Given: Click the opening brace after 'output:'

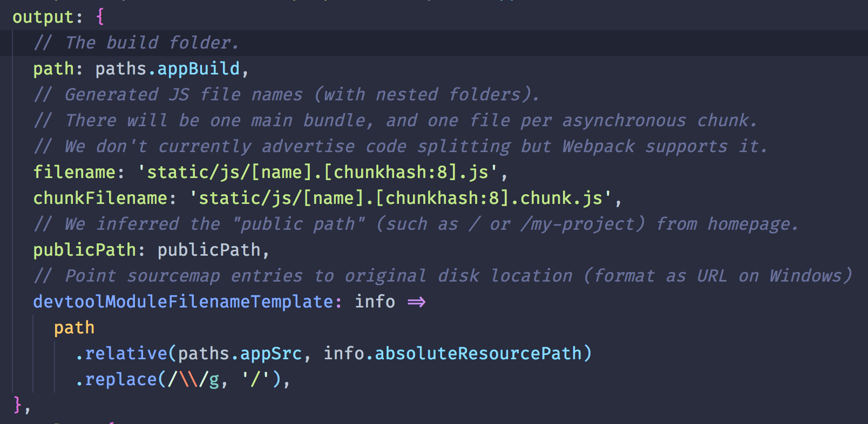Looking at the screenshot, I should [x=100, y=17].
